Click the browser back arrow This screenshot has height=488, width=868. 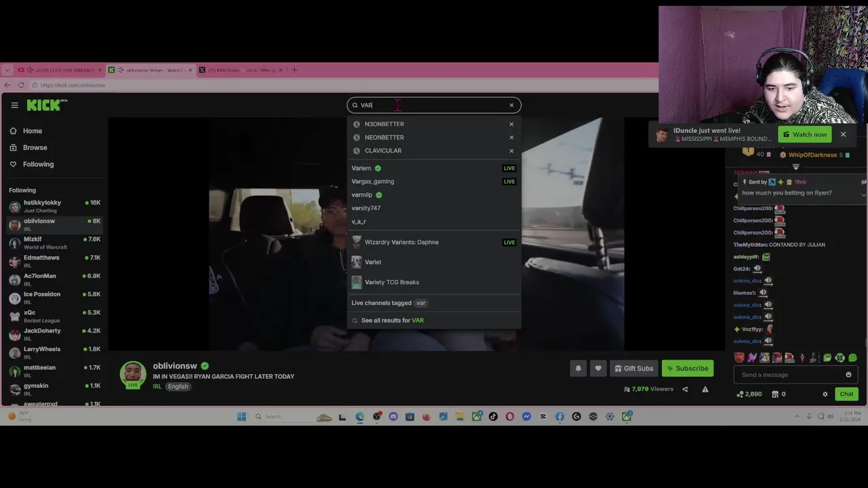[7, 85]
